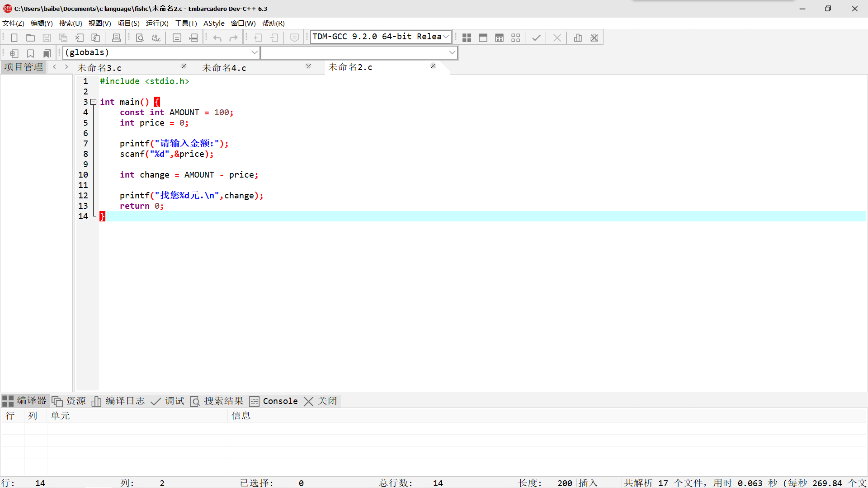This screenshot has height=488, width=868.
Task: Click the Print icon
Action: 116,38
